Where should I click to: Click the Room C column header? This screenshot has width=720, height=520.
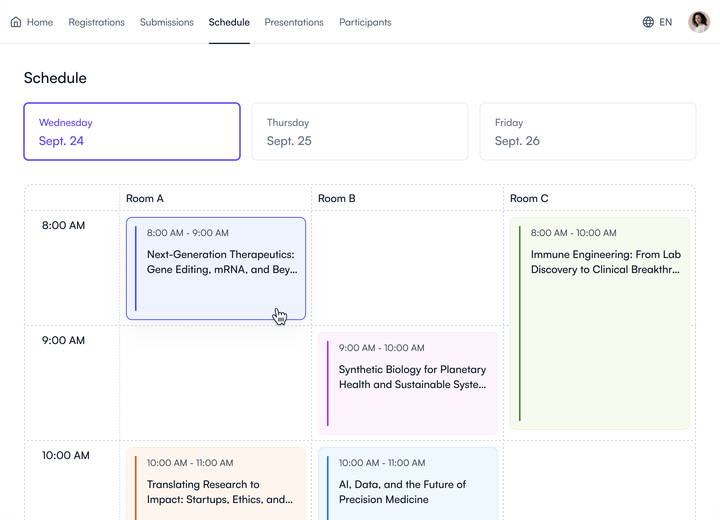point(529,198)
